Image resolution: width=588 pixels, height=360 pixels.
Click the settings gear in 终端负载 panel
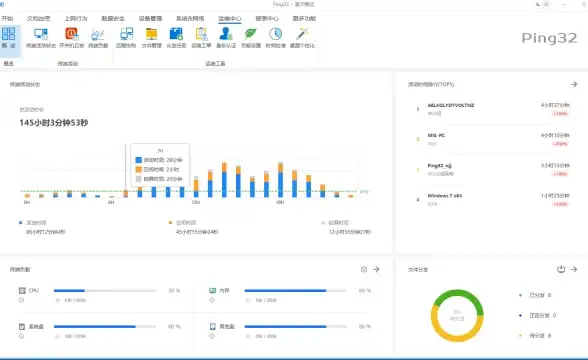364,269
